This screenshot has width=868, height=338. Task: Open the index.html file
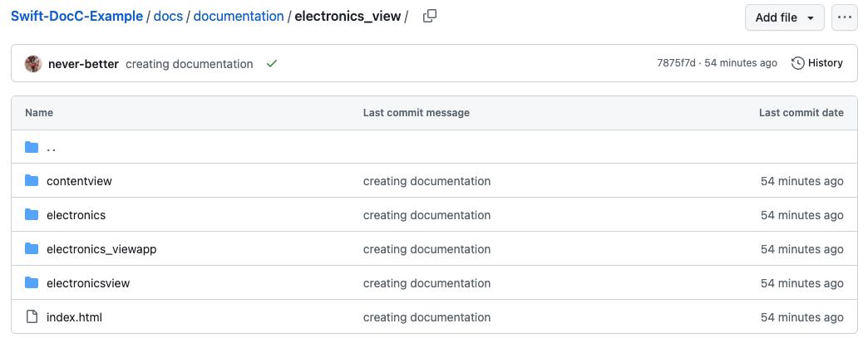coord(74,317)
